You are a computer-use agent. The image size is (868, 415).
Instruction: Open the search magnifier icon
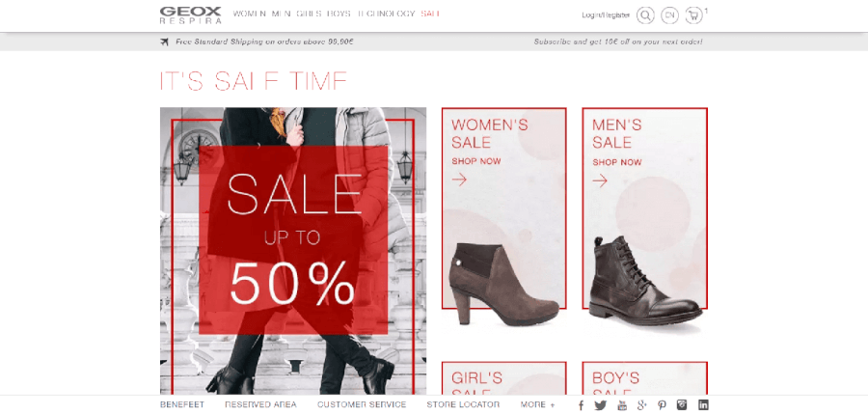pos(645,15)
